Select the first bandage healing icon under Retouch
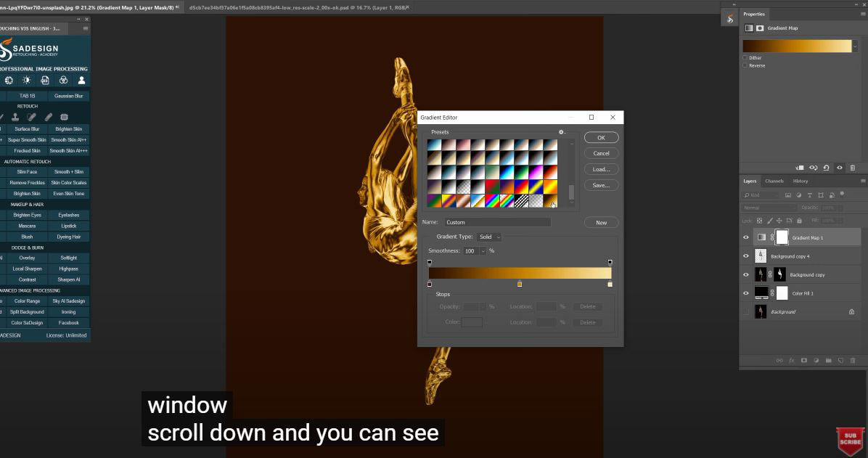 pos(31,117)
